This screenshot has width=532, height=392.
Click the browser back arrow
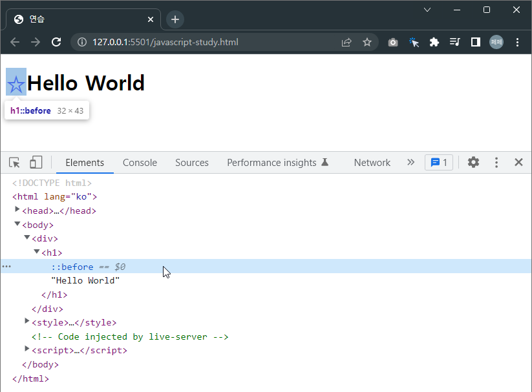coord(15,42)
